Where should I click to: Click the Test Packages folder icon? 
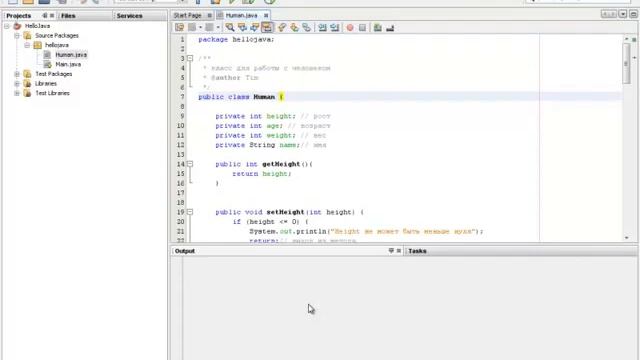click(x=27, y=74)
